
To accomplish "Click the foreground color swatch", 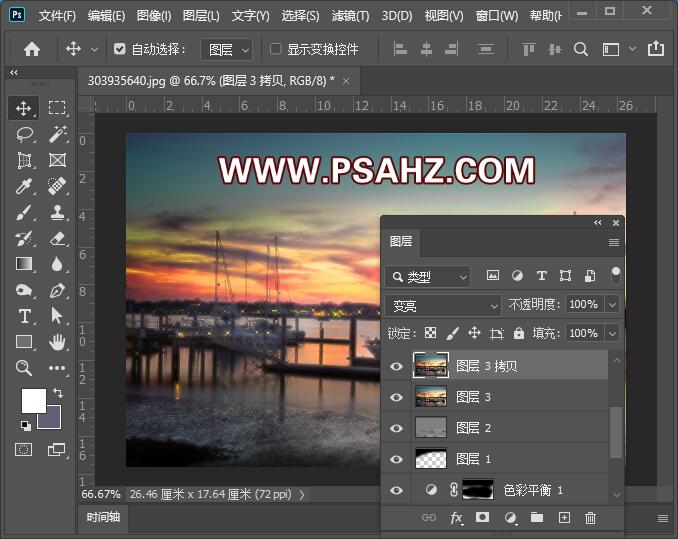I will [x=34, y=401].
